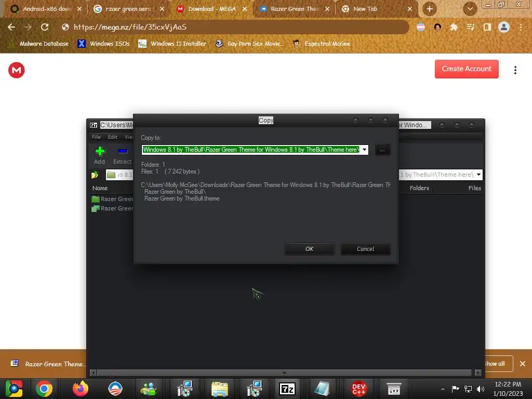Image resolution: width=532 pixels, height=399 pixels.
Task: Open File Explorer from the taskbar
Action: 220,389
